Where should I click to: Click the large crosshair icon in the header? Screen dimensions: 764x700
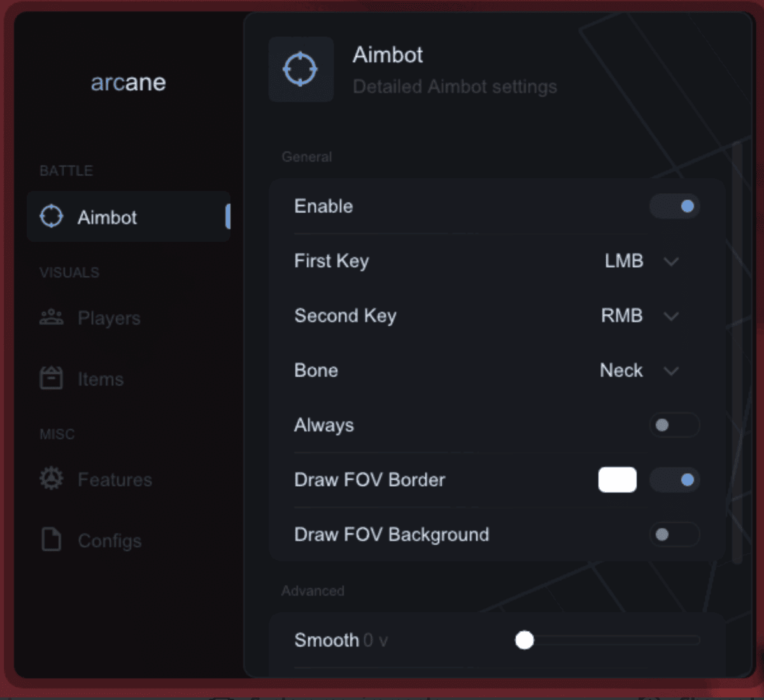[x=301, y=69]
